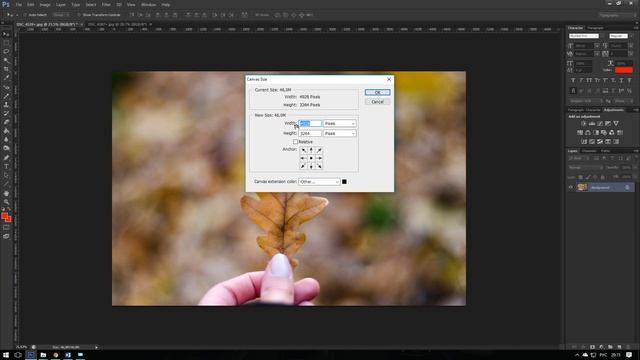This screenshot has height=360, width=640.
Task: Select the Gradient fill tool
Action: (6, 131)
